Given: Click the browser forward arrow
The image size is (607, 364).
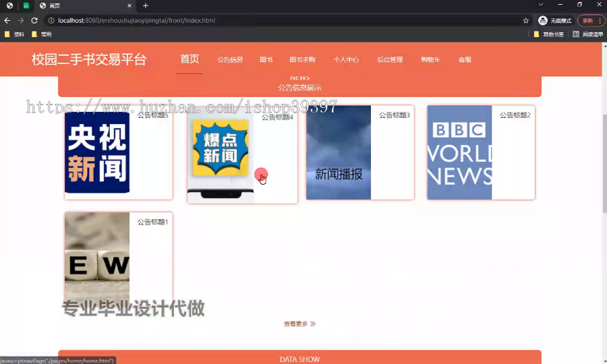Looking at the screenshot, I should pos(20,20).
